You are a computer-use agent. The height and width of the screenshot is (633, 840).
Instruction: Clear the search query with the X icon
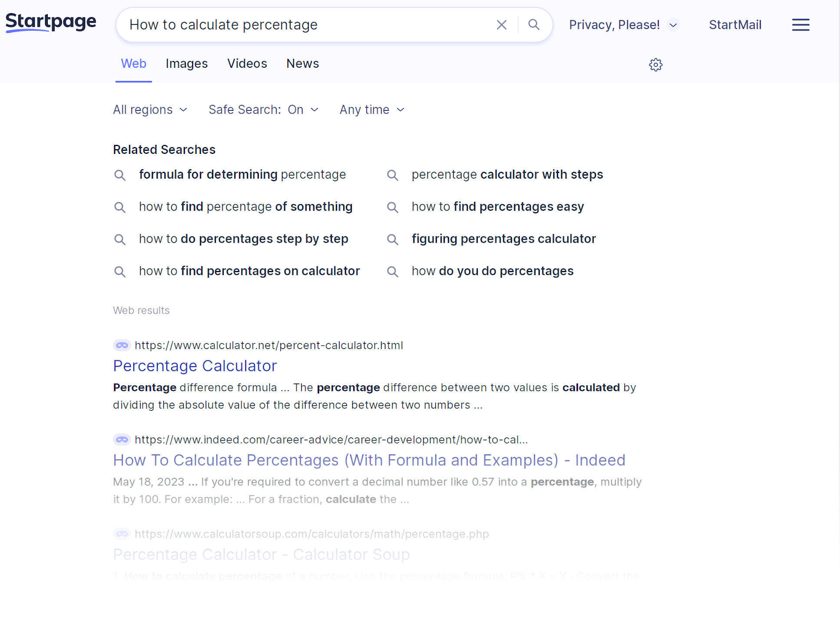pos(501,25)
